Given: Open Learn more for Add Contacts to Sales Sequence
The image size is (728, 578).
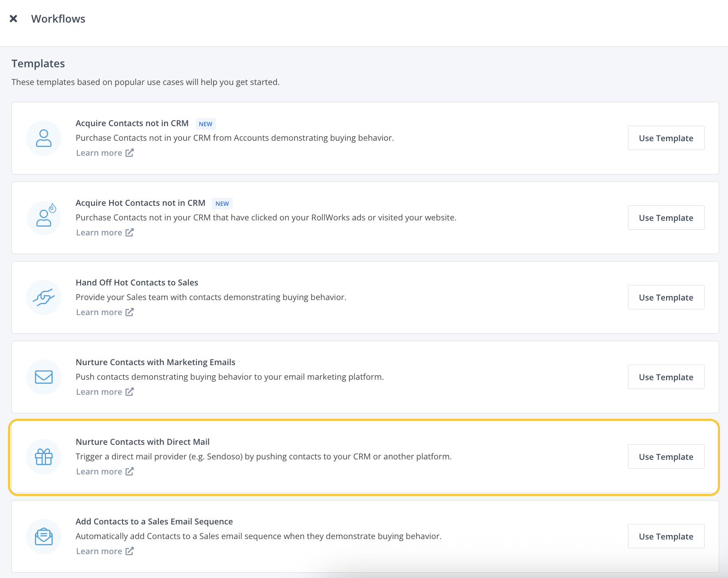Looking at the screenshot, I should click(99, 551).
